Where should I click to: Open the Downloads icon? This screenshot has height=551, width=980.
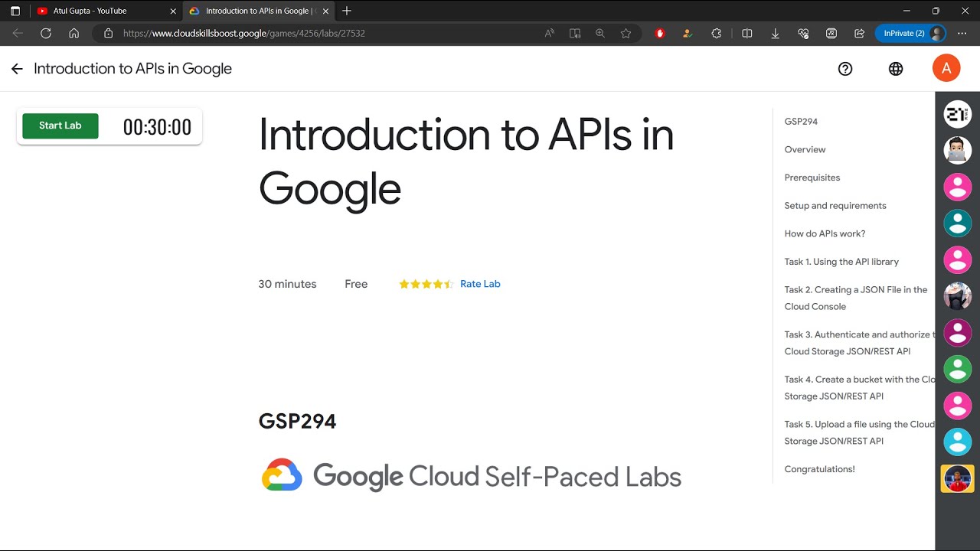pyautogui.click(x=775, y=34)
